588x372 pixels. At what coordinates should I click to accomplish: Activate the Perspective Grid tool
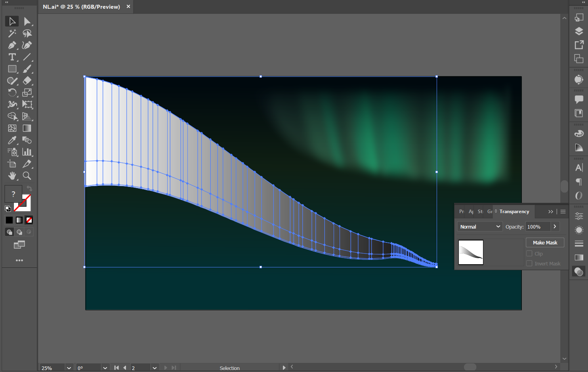[x=27, y=116]
